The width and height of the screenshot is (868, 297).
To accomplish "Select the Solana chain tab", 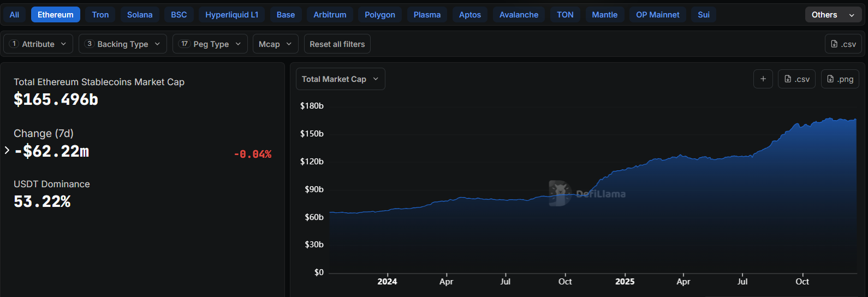I will (140, 15).
